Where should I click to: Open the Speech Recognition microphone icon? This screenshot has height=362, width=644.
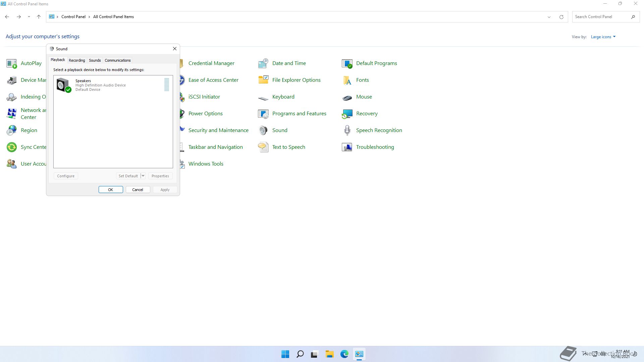coord(347,130)
